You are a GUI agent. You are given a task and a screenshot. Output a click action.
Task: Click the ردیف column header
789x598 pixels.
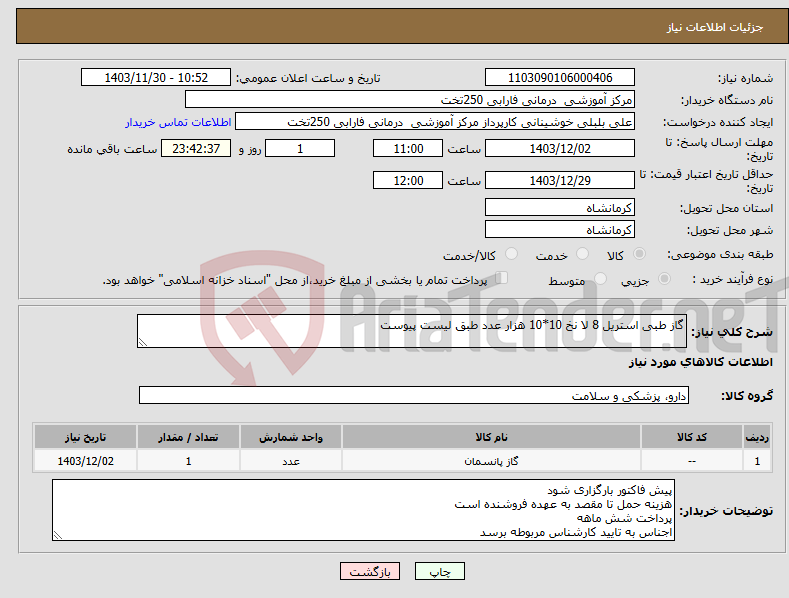click(x=757, y=437)
